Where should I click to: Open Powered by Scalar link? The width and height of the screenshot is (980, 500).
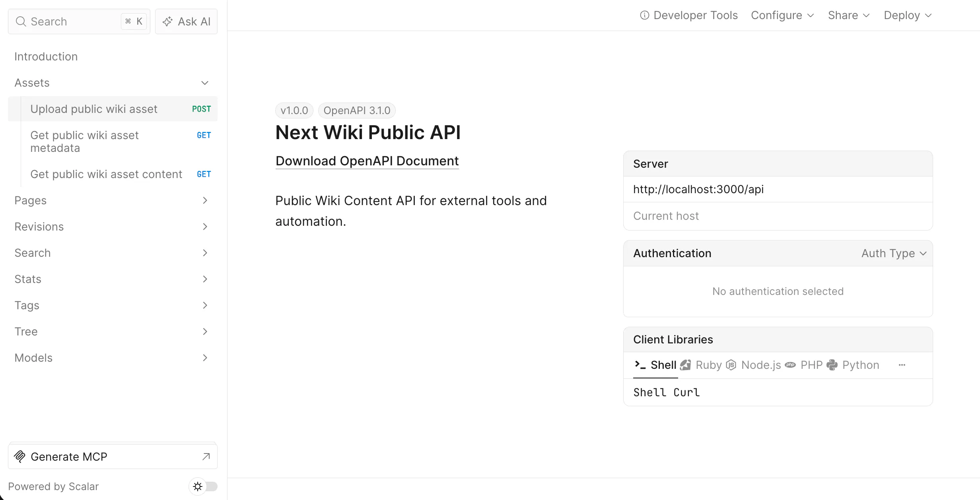pyautogui.click(x=53, y=486)
